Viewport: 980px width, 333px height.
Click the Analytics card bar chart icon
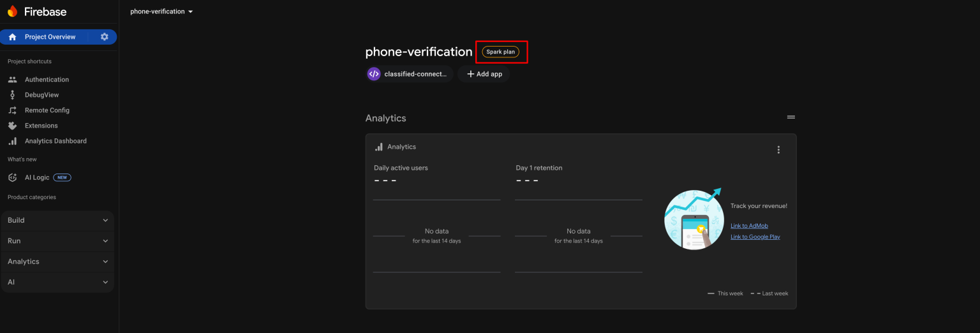[379, 147]
